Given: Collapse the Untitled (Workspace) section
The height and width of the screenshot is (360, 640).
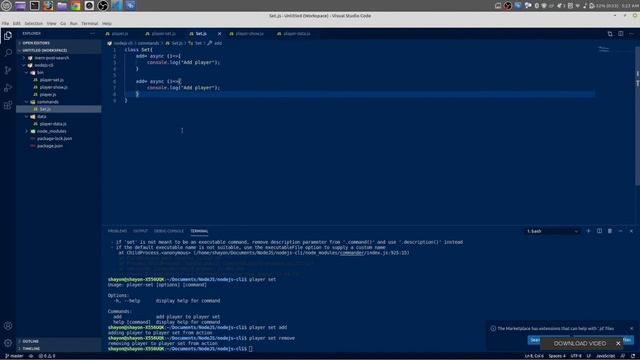Looking at the screenshot, I should point(58,50).
